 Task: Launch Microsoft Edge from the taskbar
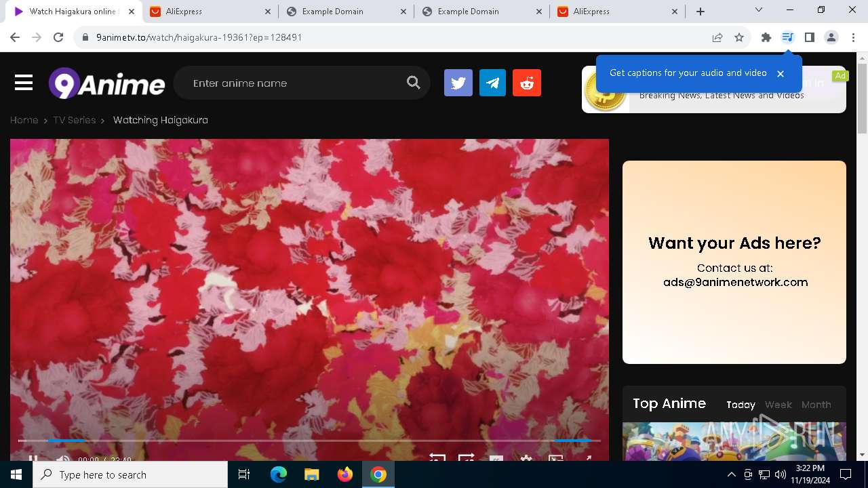(x=279, y=474)
